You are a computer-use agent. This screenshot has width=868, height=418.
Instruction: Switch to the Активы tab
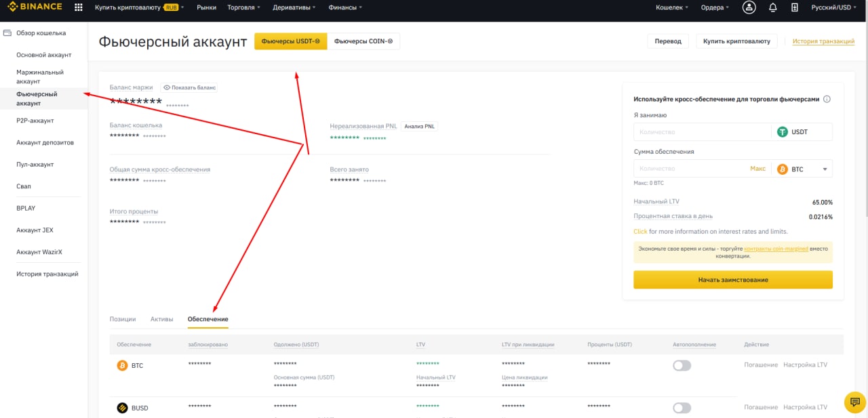pos(161,319)
